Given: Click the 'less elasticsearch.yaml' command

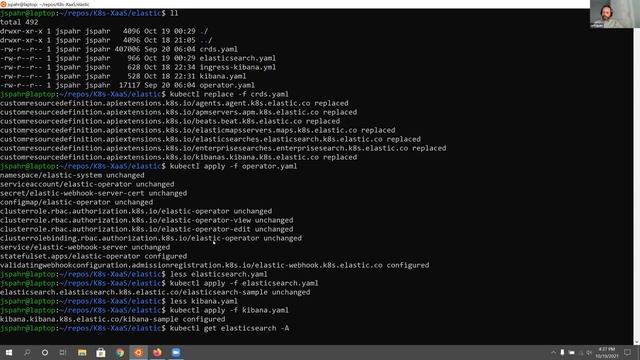Looking at the screenshot, I should pyautogui.click(x=219, y=274).
